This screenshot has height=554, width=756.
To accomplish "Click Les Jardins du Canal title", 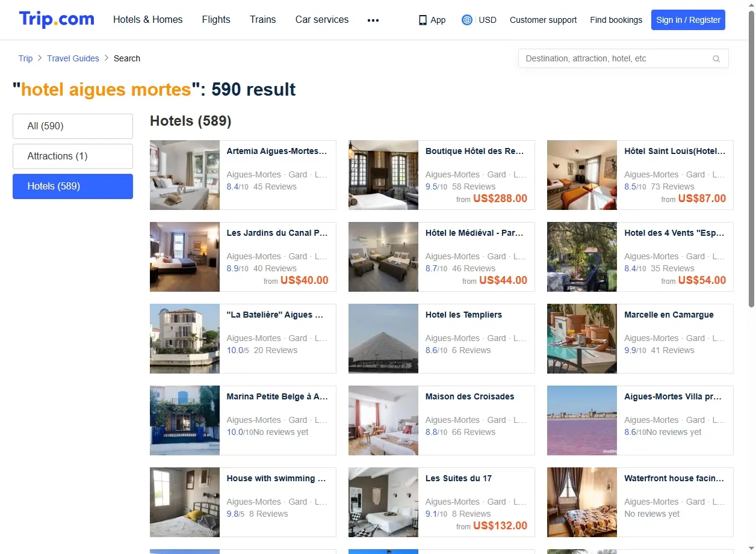I will pyautogui.click(x=277, y=233).
